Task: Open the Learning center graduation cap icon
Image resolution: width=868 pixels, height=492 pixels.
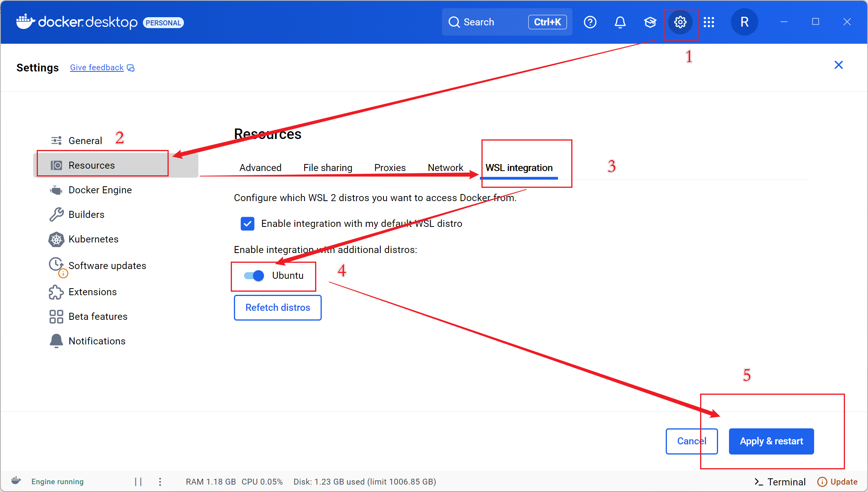Action: (x=650, y=22)
